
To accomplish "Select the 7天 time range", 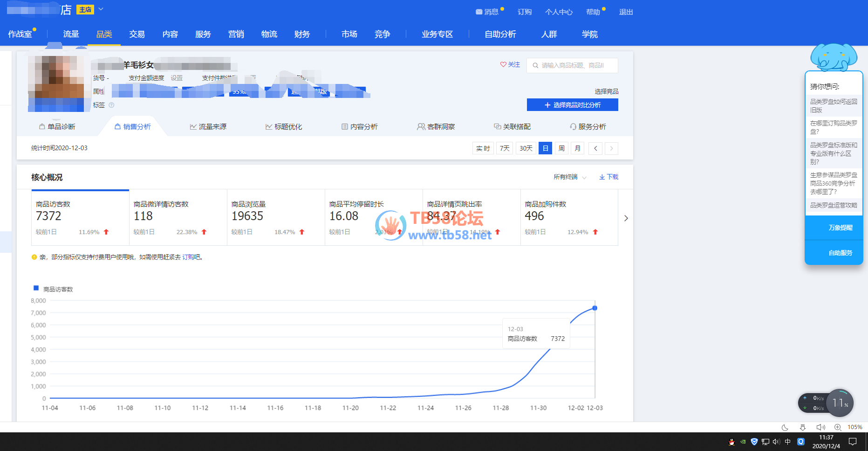I will click(x=505, y=148).
